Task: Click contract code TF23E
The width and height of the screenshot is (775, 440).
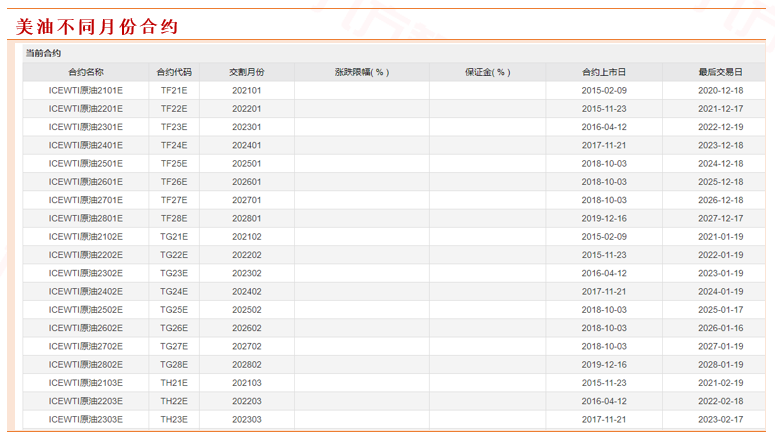Action: [174, 127]
